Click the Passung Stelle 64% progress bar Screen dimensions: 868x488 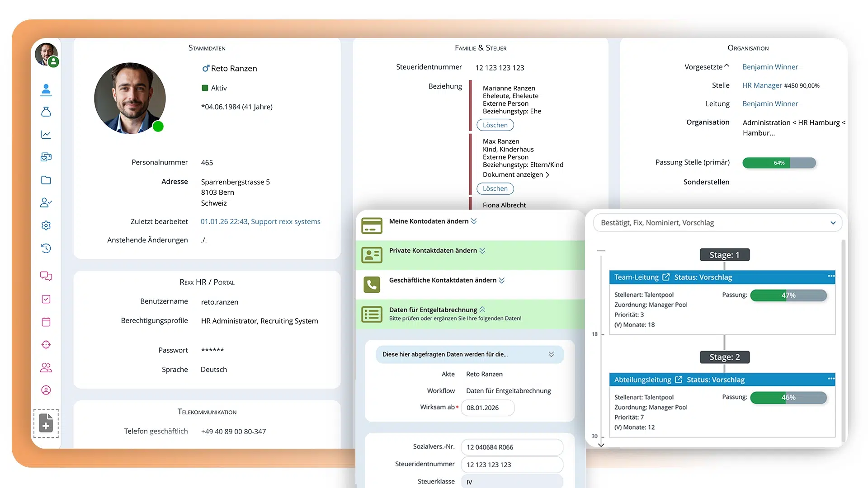(x=779, y=163)
